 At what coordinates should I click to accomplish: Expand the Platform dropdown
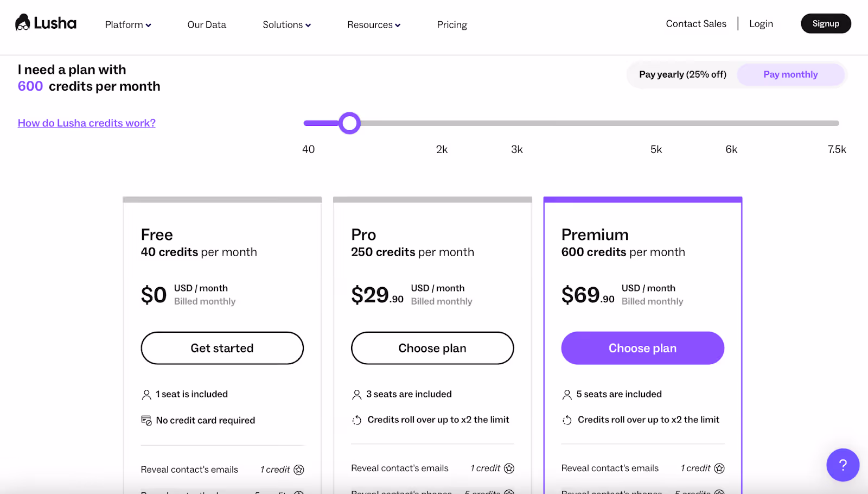tap(127, 24)
